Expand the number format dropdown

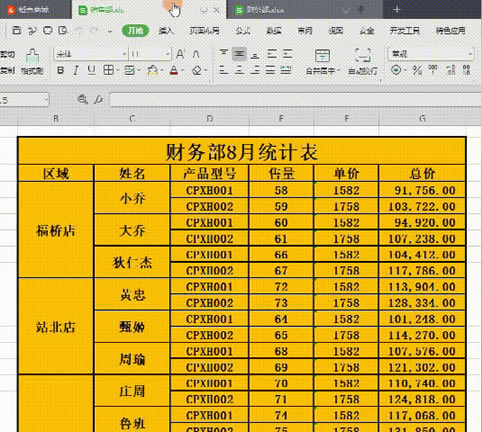(x=470, y=54)
